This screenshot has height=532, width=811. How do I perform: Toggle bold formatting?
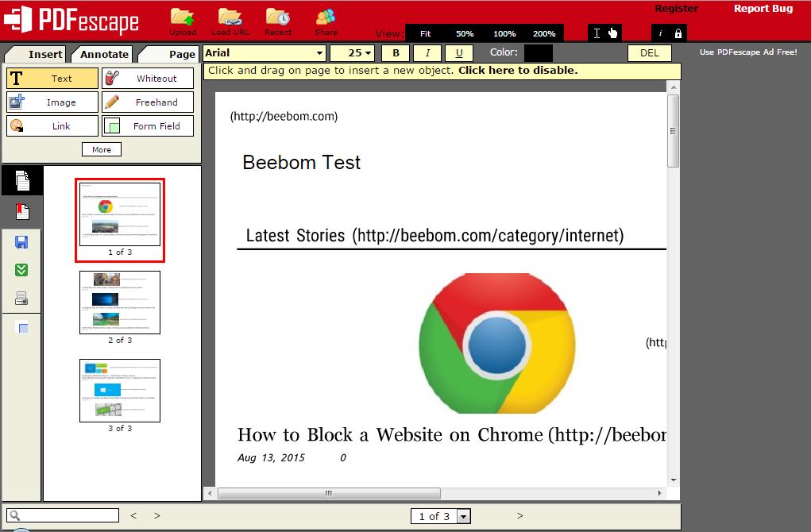click(395, 52)
